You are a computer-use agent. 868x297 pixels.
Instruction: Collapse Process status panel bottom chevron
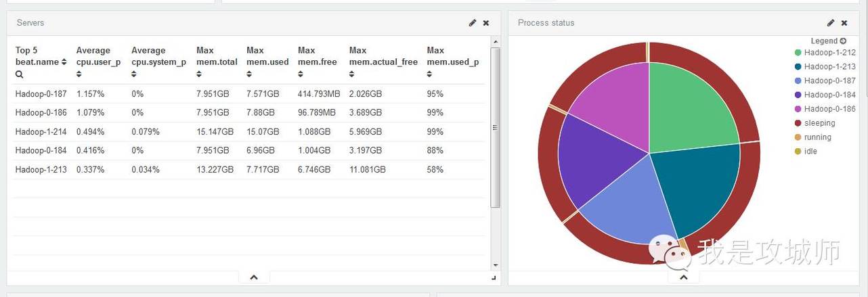pyautogui.click(x=683, y=277)
